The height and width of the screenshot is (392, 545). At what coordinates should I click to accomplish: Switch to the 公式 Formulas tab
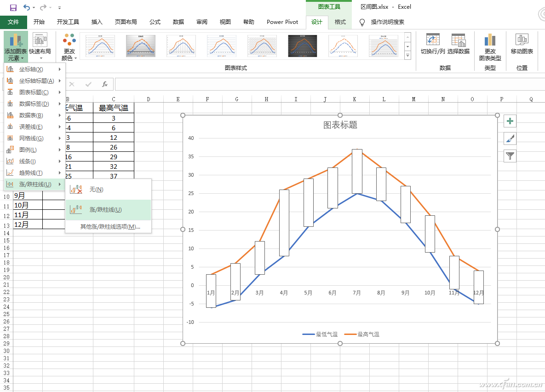point(155,22)
